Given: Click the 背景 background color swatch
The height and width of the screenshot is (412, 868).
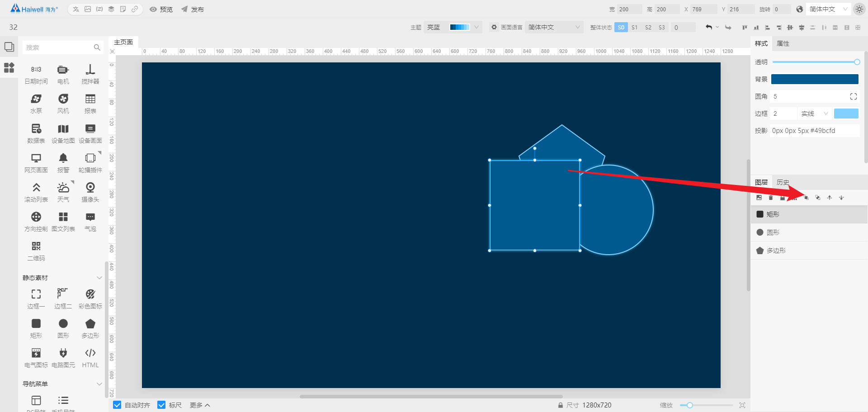Looking at the screenshot, I should click(815, 79).
